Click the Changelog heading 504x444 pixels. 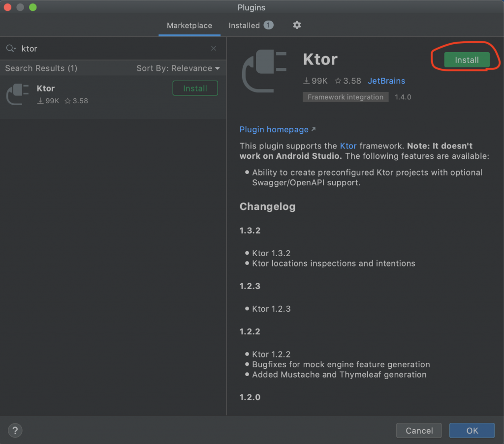click(x=267, y=207)
